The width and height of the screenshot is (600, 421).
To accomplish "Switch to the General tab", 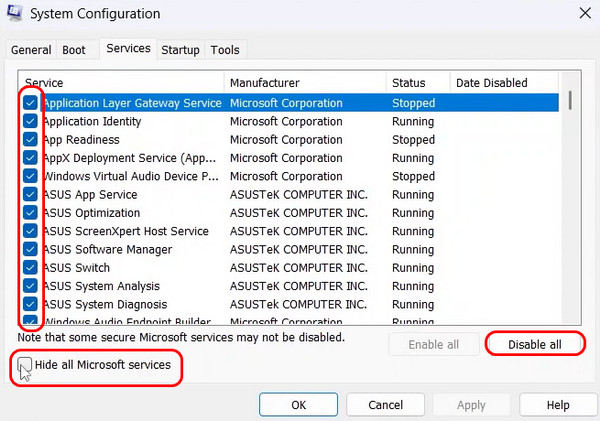I will click(31, 50).
